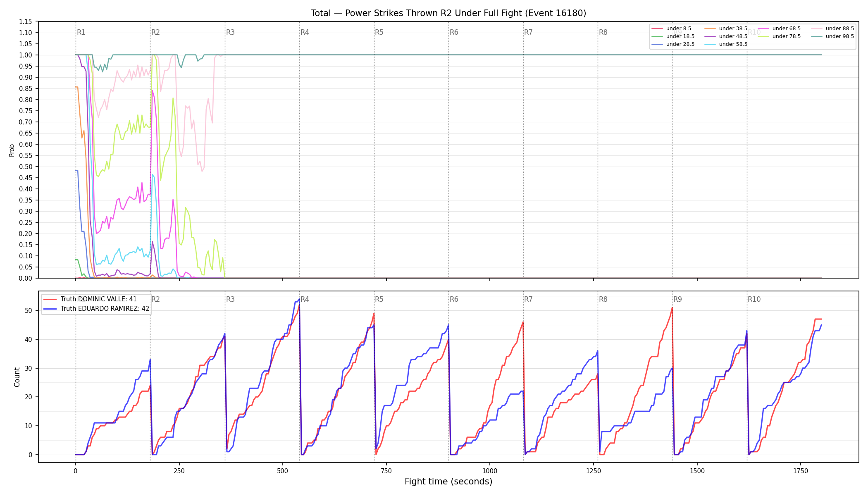The image size is (868, 496).
Task: Select the 'under 98.5' legend label
Action: pyautogui.click(x=840, y=36)
